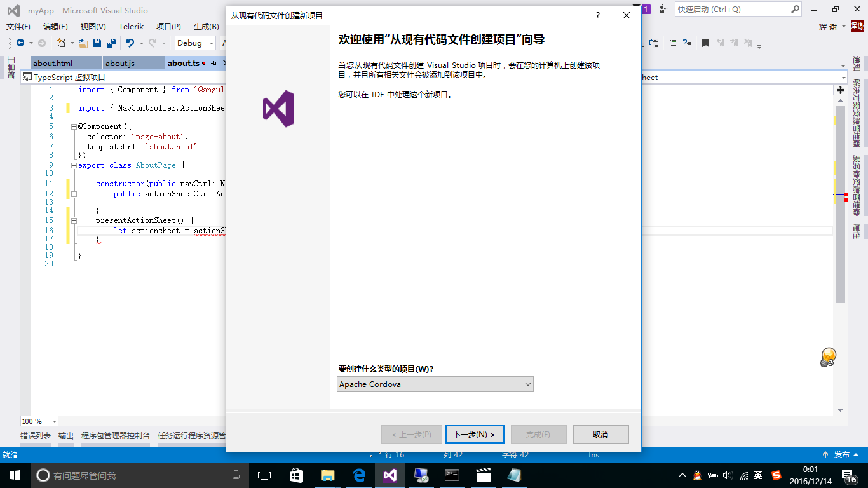Open the 编辑(E) menu
The image size is (868, 488).
(x=55, y=27)
